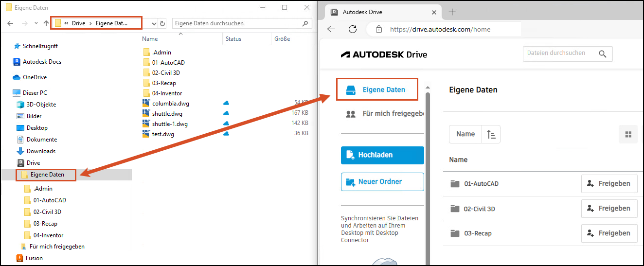Select the shuttle-1.dwg file
The width and height of the screenshot is (644, 266).
(x=165, y=124)
